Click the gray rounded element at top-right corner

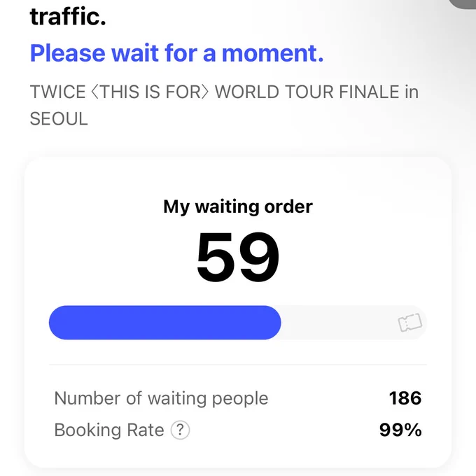pos(463,3)
